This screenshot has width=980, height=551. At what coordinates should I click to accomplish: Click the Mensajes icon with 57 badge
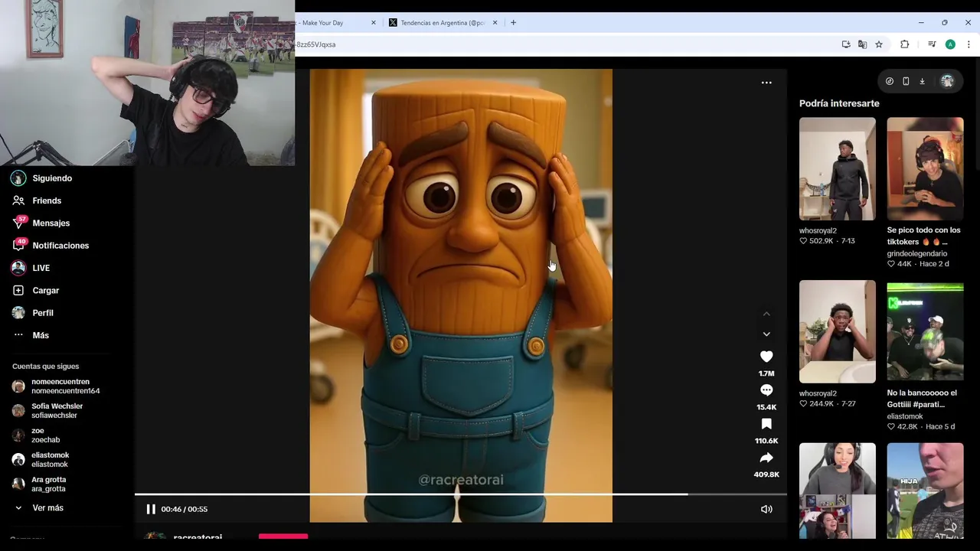click(18, 223)
